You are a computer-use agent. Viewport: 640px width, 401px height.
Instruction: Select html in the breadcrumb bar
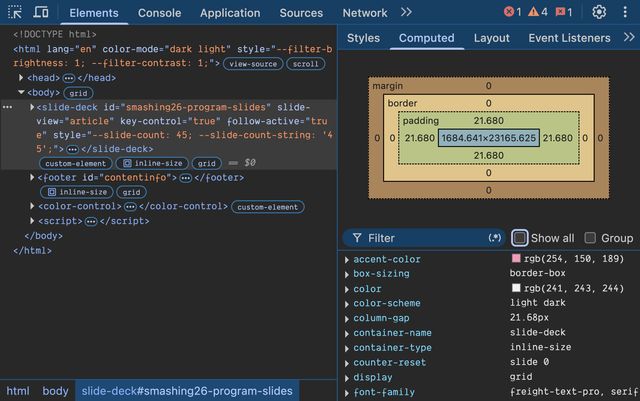18,391
